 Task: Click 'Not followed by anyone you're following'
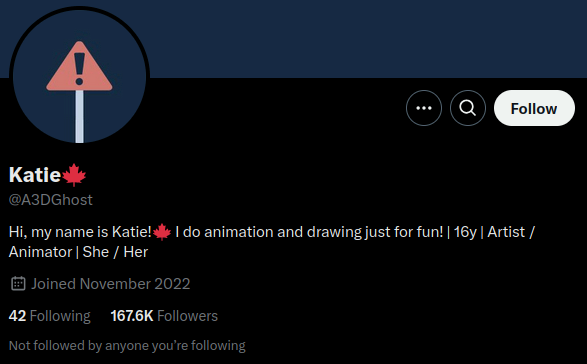(127, 346)
